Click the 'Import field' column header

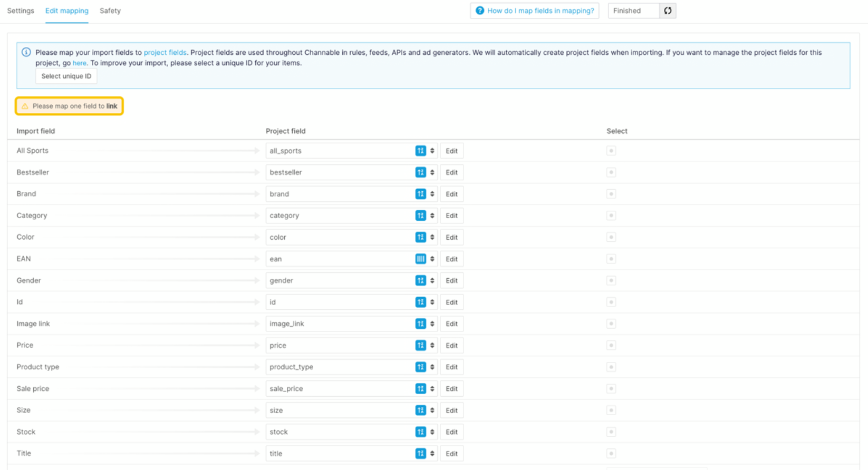tap(36, 131)
